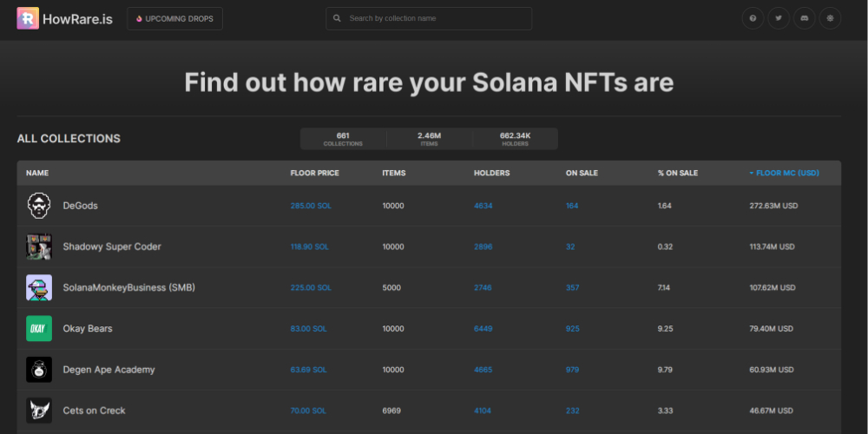Click SMB items count 5000
The width and height of the screenshot is (868, 434).
click(391, 288)
